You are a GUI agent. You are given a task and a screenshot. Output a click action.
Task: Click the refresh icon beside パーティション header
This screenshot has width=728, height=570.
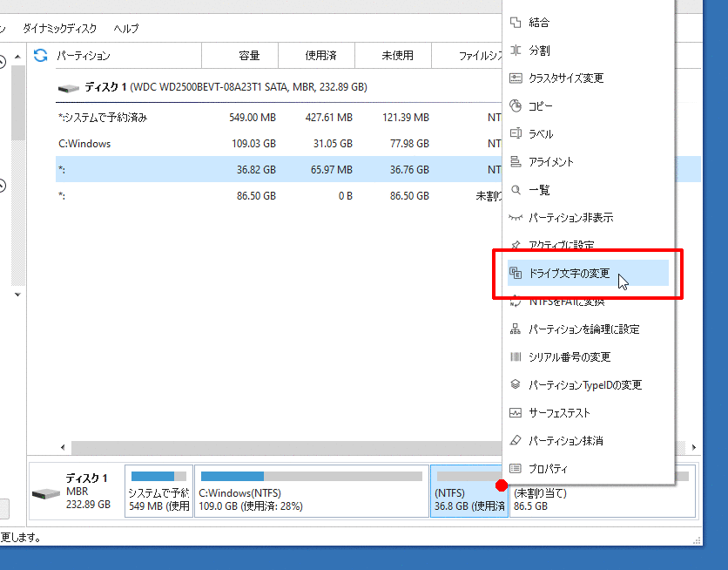click(40, 56)
